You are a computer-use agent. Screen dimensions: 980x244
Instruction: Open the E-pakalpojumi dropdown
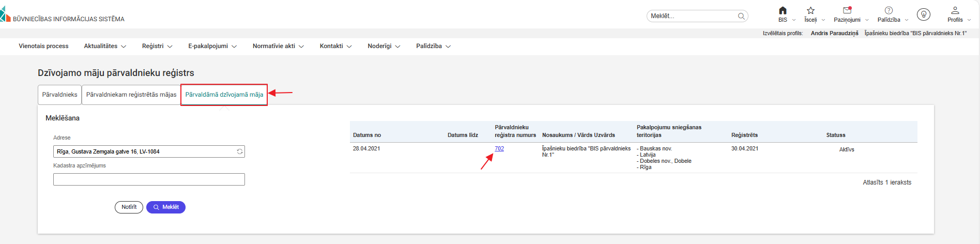pos(212,46)
